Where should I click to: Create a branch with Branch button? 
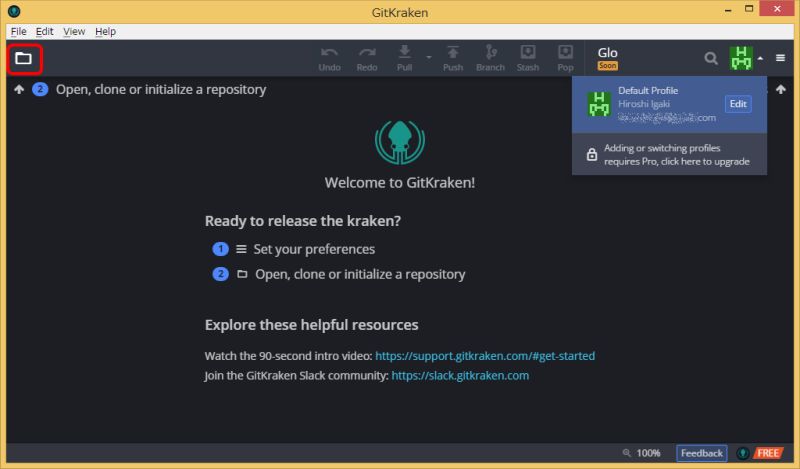point(490,59)
